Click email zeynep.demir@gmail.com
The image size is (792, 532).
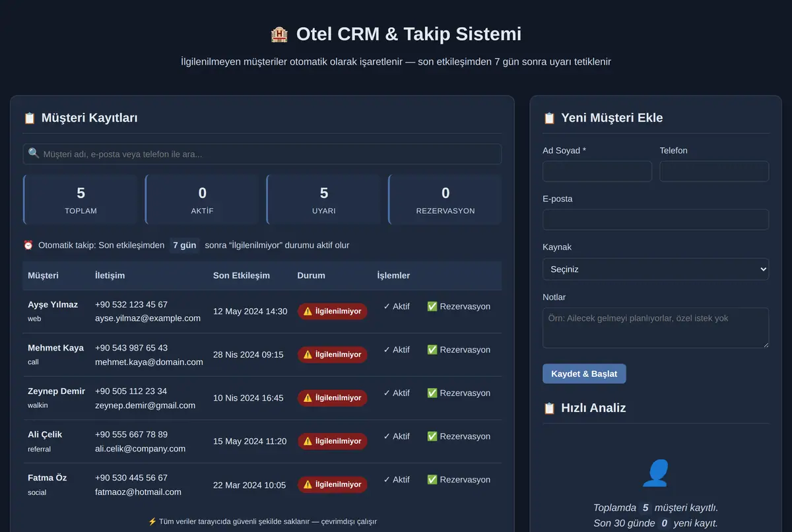pos(145,405)
